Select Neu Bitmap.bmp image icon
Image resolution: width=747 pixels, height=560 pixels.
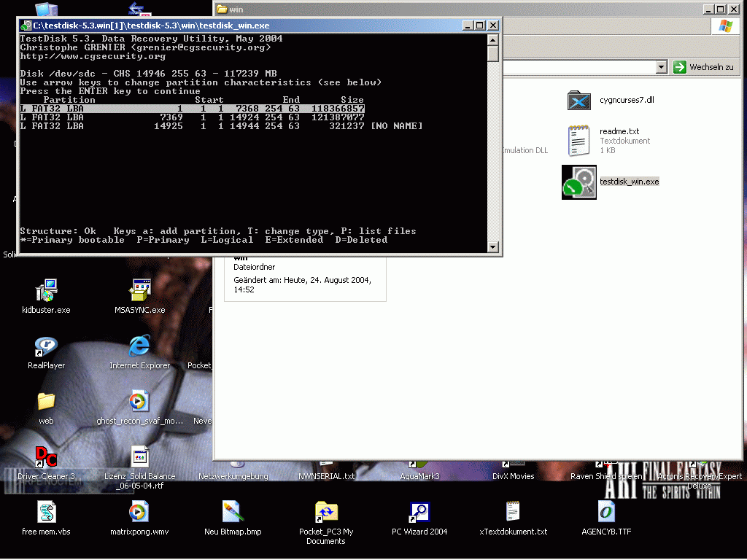233,513
